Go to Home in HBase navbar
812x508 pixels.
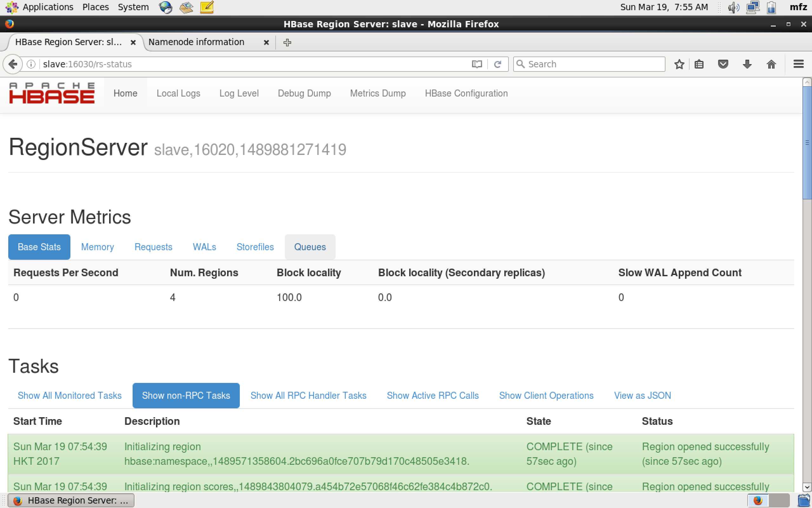pyautogui.click(x=126, y=93)
